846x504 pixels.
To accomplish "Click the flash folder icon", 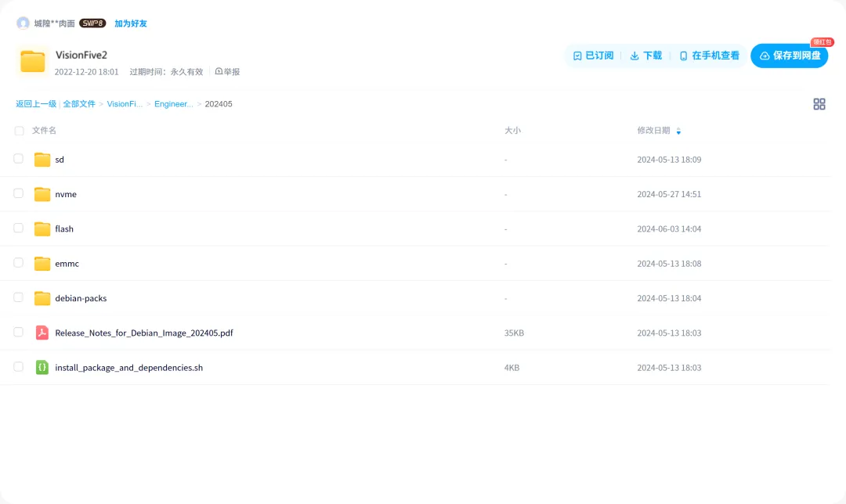I will [42, 229].
